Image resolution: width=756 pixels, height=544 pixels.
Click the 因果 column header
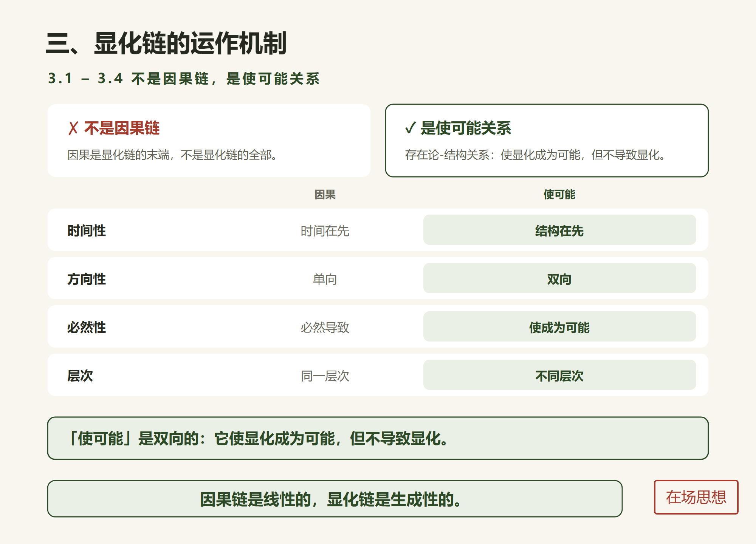click(325, 195)
